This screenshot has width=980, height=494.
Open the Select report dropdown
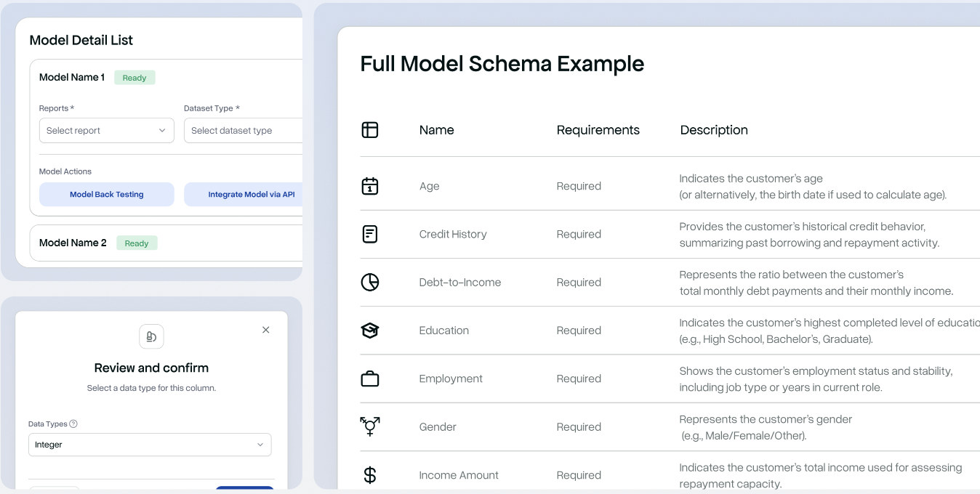106,131
